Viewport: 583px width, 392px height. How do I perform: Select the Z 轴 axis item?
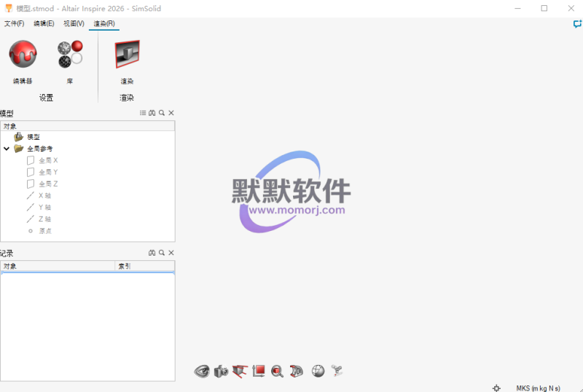click(45, 219)
